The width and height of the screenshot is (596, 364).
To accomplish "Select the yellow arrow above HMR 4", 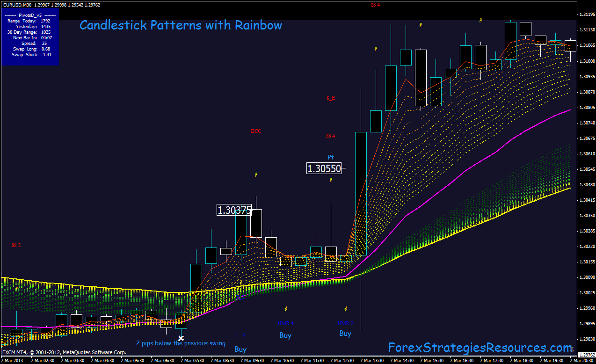I will point(285,308).
